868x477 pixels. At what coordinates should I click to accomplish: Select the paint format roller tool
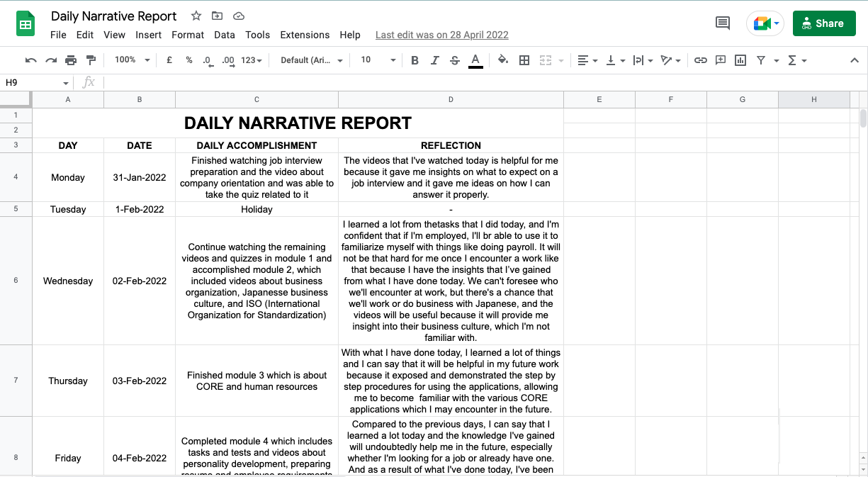click(91, 60)
